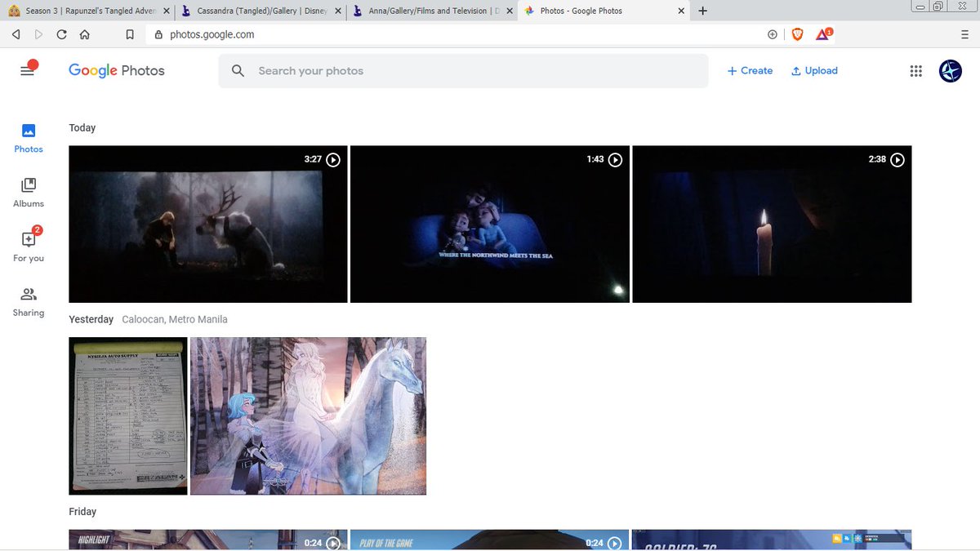Open the Highlight 0:24 video from Friday
Screen dimensions: 980x551
click(x=208, y=540)
